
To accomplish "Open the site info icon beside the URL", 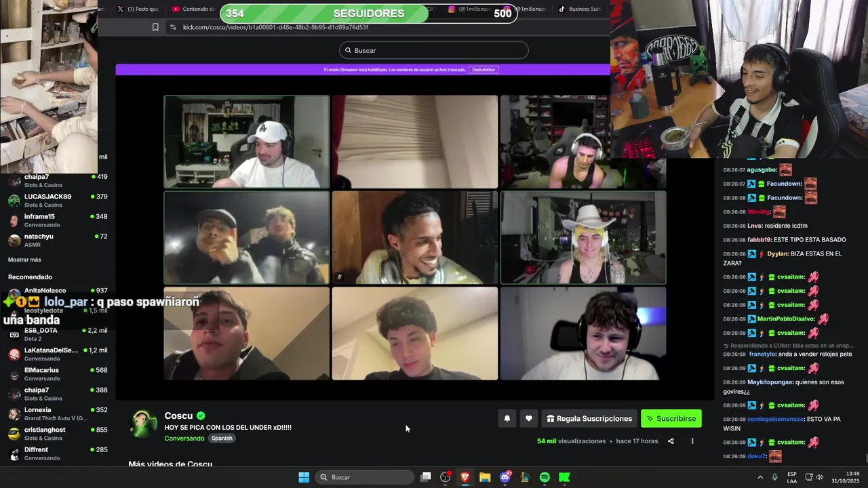I will click(x=173, y=27).
